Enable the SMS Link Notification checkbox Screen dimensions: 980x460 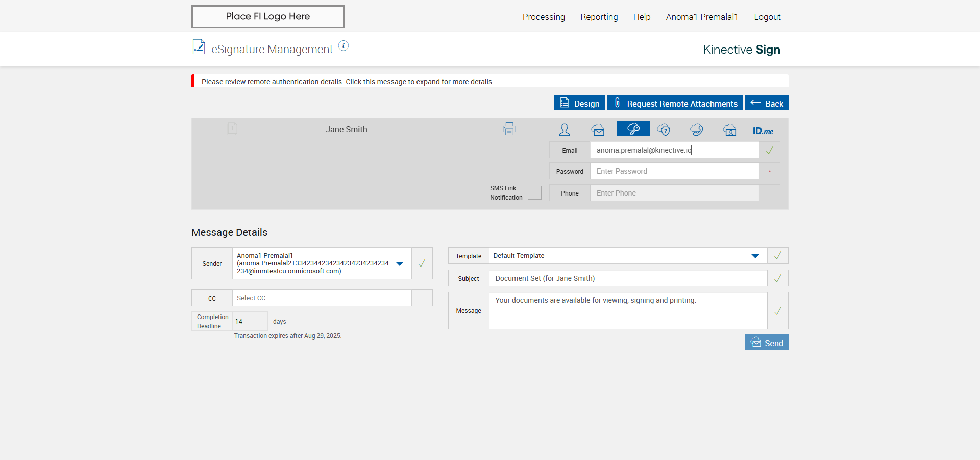(x=534, y=193)
